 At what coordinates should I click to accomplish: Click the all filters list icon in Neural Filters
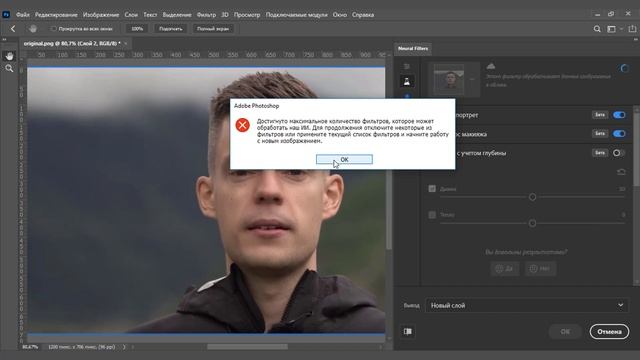point(407,67)
